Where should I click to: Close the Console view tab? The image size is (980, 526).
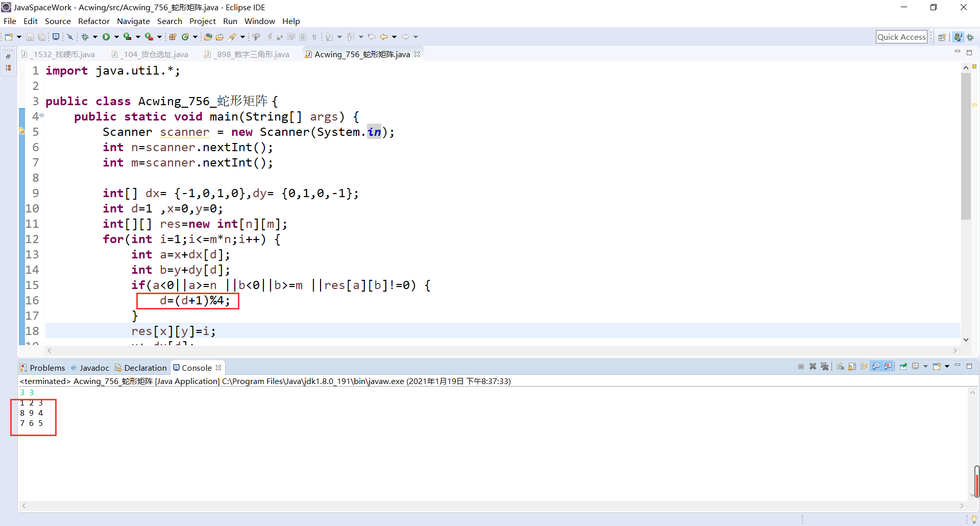218,368
